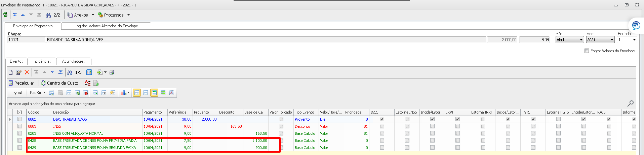Image resolution: width=644 pixels, height=155 pixels.
Task: Switch to Envelope de Pagamento tab
Action: click(x=33, y=26)
